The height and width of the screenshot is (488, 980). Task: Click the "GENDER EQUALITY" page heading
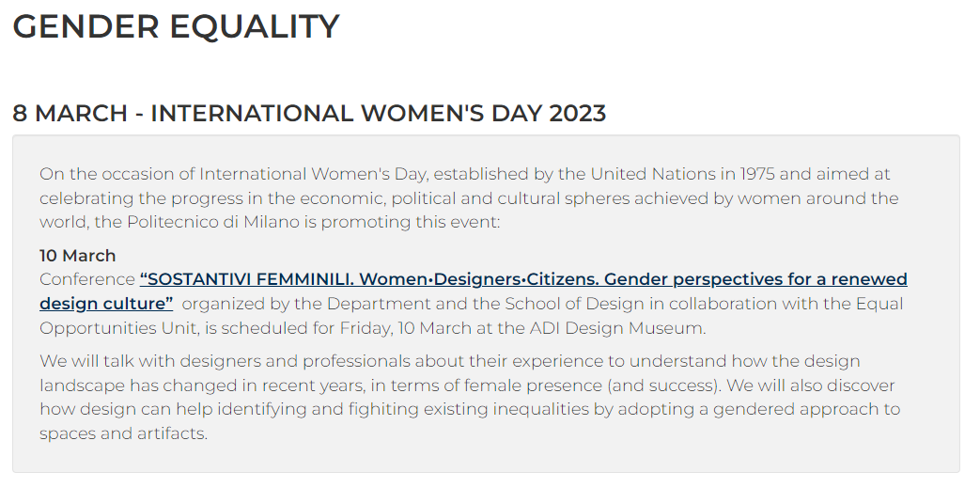point(176,26)
